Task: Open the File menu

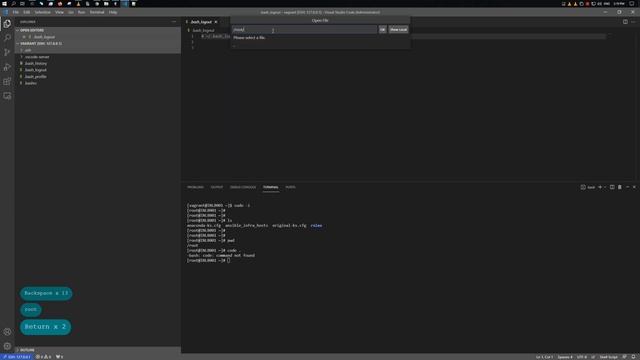Action: click(x=16, y=12)
